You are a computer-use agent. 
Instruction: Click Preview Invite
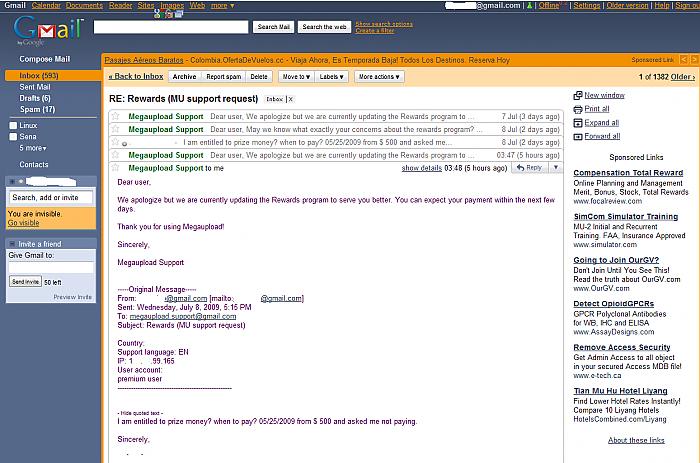(72, 297)
